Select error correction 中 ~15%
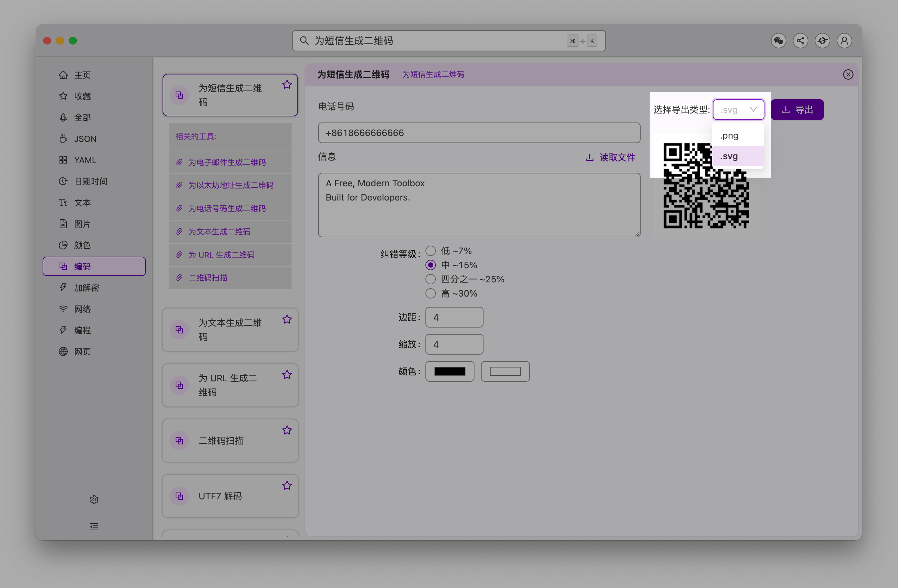This screenshot has width=898, height=588. pos(431,266)
